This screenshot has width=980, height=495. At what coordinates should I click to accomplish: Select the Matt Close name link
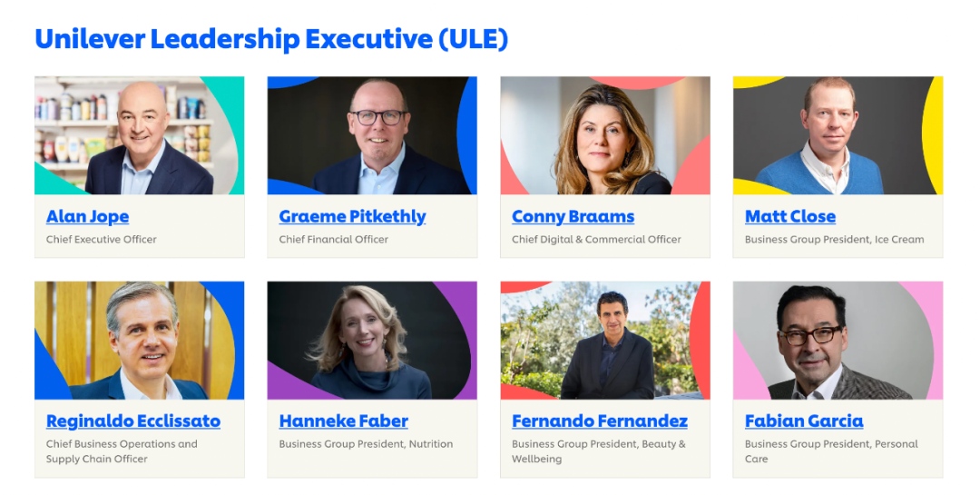coord(789,216)
